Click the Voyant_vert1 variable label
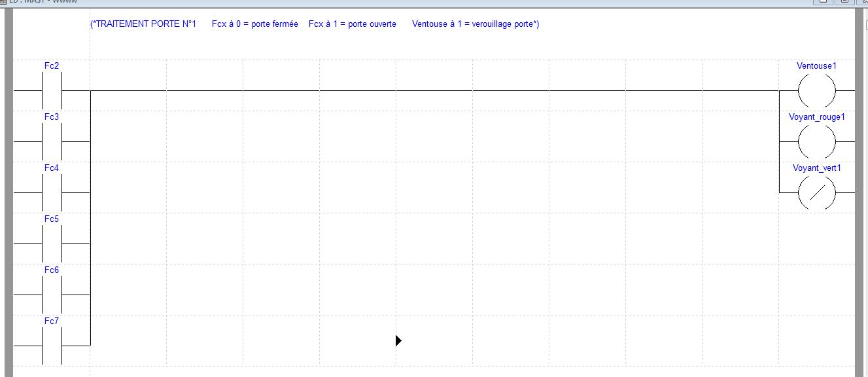Screen dimensions: 868x377 [x=816, y=168]
